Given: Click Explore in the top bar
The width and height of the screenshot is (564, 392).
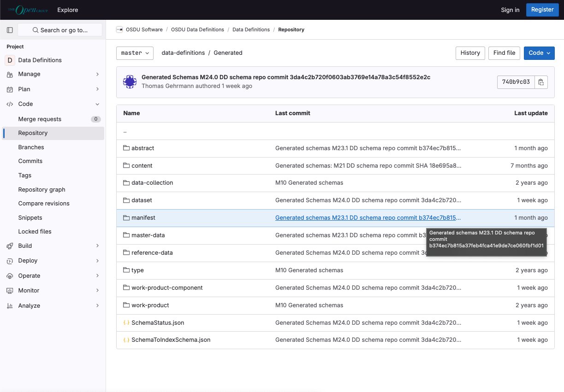Looking at the screenshot, I should point(68,10).
